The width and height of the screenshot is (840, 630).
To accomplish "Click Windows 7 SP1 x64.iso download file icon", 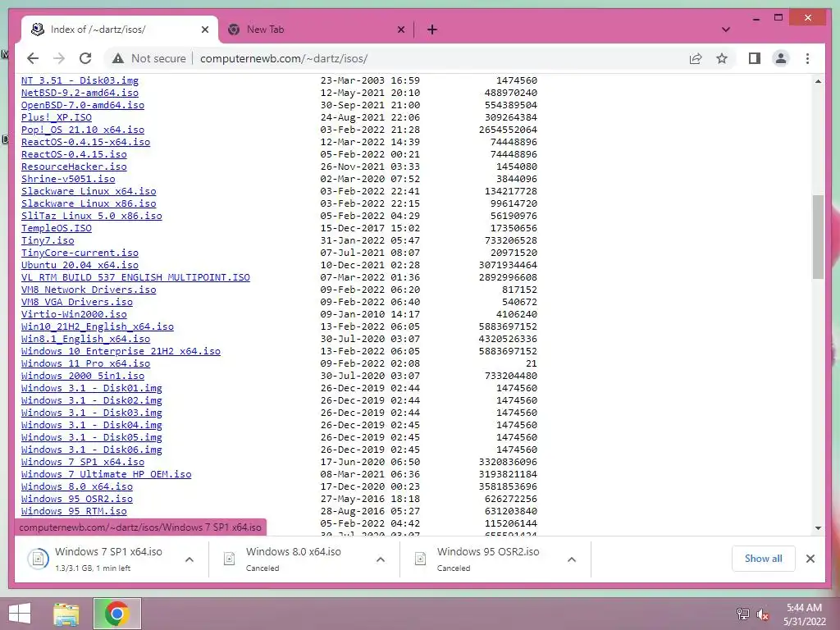I will (x=38, y=559).
